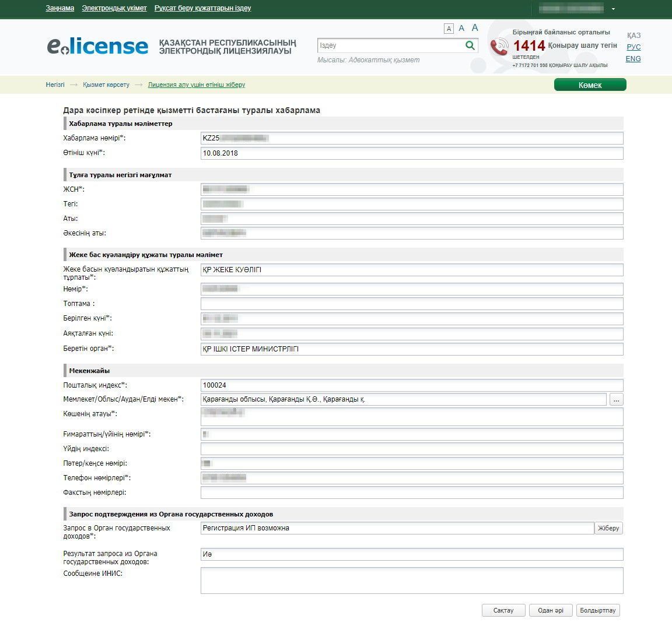Click the Қызмет көрсету breadcrumb
This screenshot has height=626, width=672.
pyautogui.click(x=106, y=85)
